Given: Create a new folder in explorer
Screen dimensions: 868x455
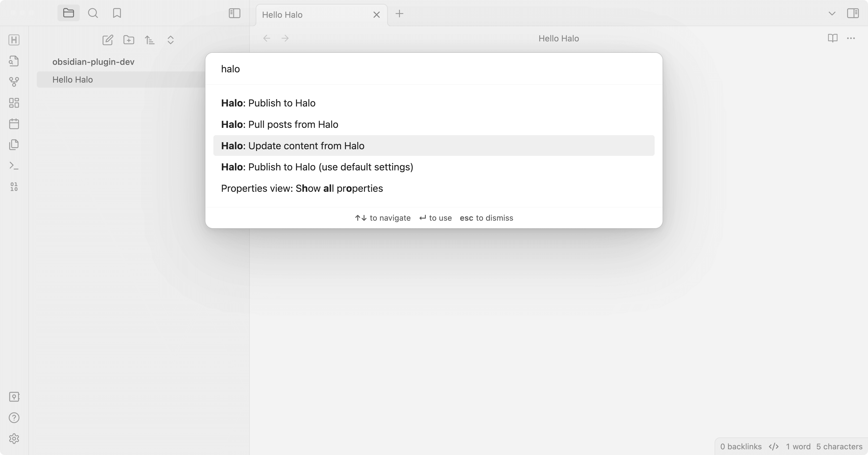Looking at the screenshot, I should [129, 40].
